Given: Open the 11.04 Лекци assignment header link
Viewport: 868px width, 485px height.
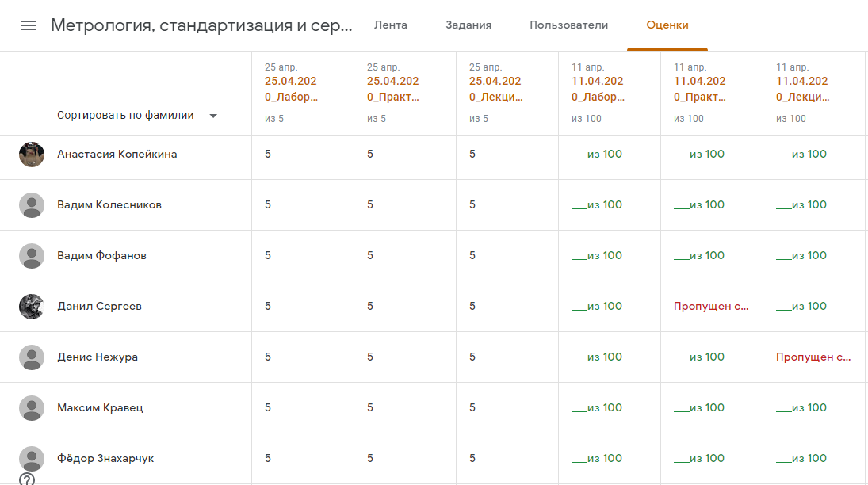Looking at the screenshot, I should 802,89.
